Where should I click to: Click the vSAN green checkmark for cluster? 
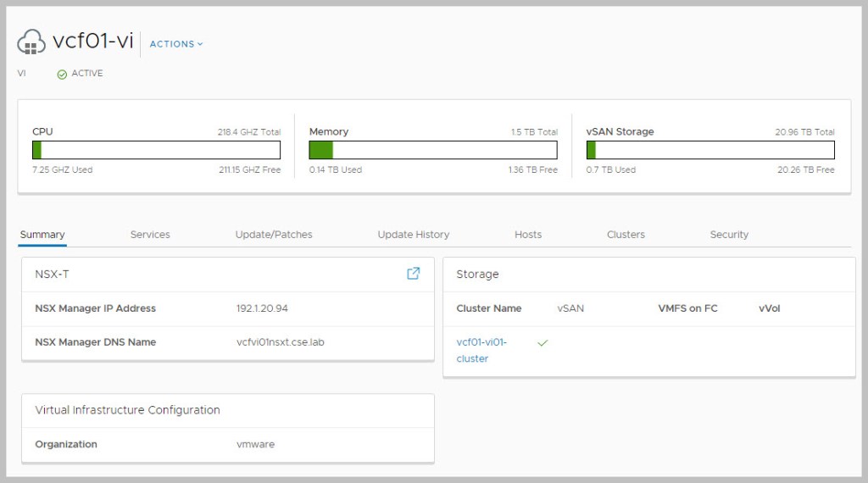pyautogui.click(x=542, y=342)
